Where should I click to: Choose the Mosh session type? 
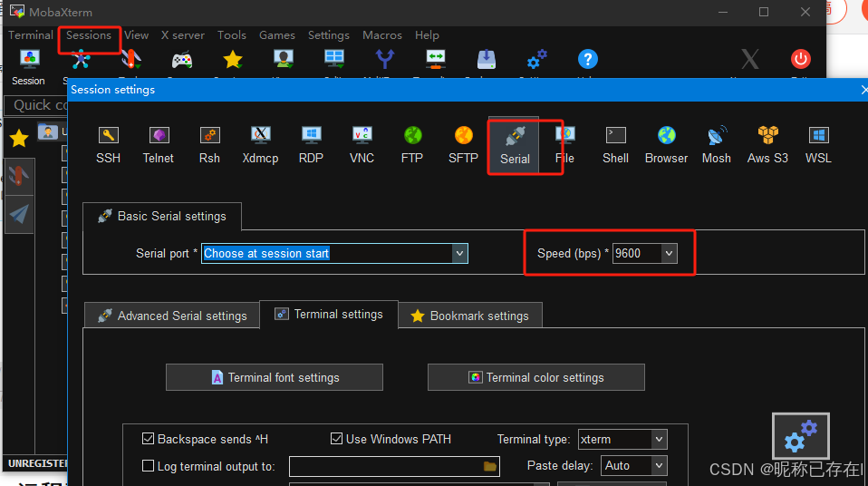[717, 145]
